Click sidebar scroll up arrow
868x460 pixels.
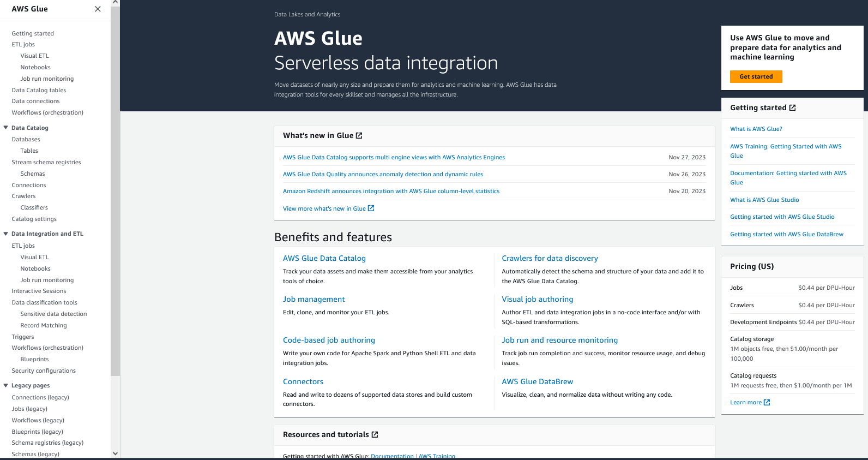point(115,3)
